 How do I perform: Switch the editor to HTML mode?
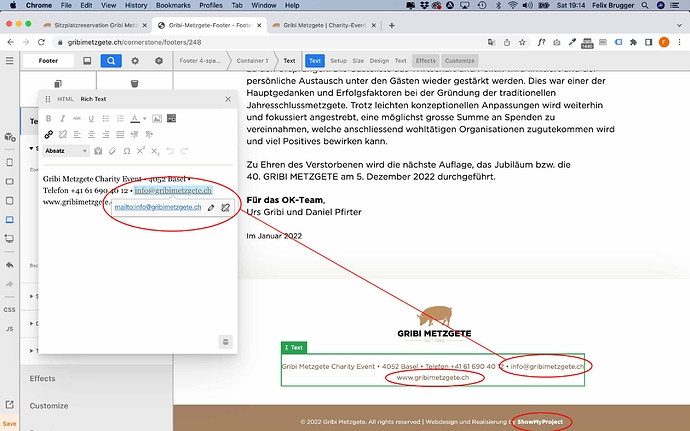(66, 99)
